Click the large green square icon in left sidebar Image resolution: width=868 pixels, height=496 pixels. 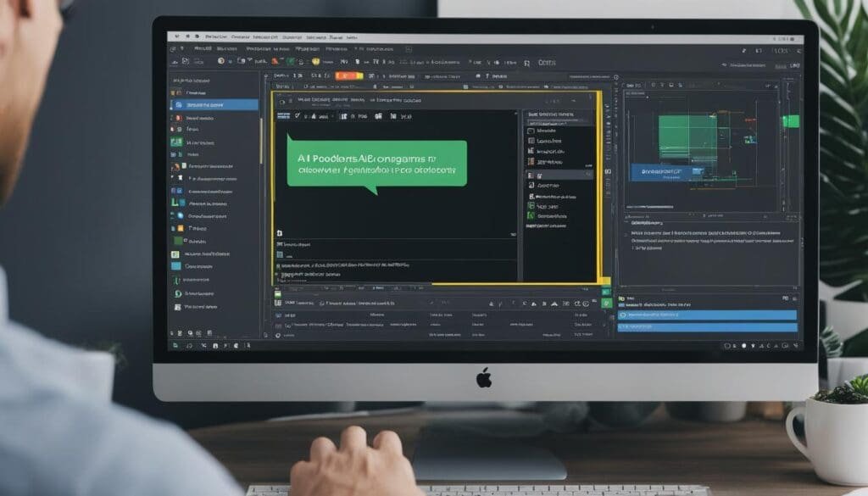[x=178, y=242]
